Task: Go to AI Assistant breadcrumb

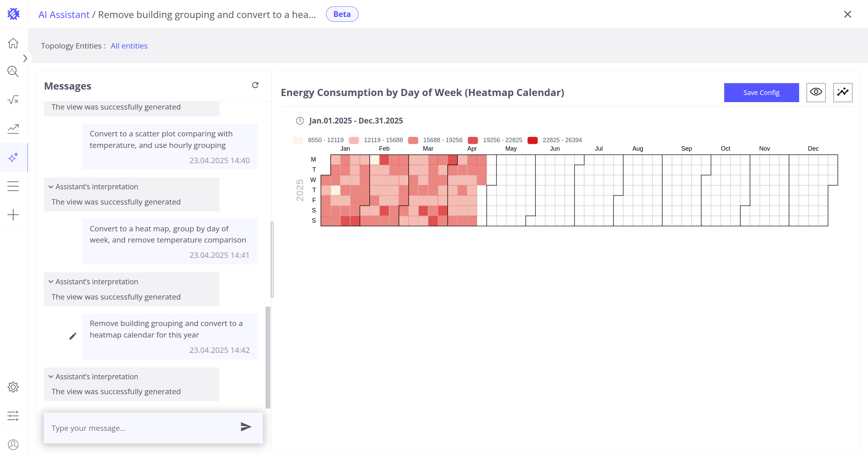Action: (x=64, y=15)
